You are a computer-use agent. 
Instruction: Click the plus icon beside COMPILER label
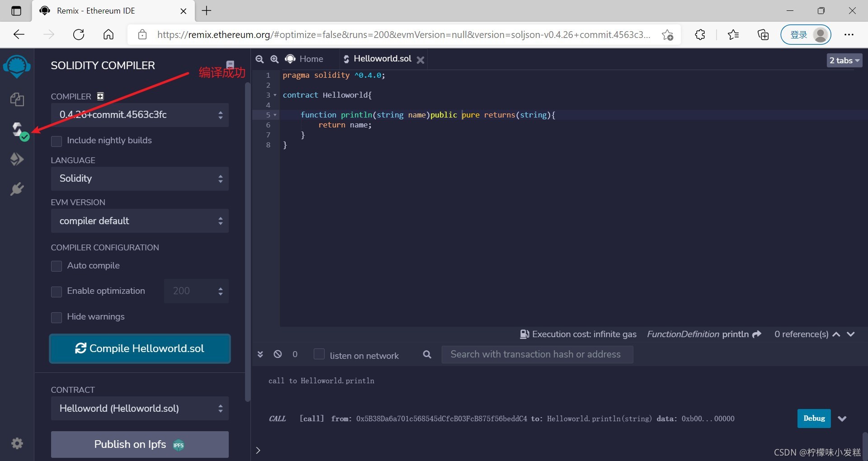pos(100,96)
